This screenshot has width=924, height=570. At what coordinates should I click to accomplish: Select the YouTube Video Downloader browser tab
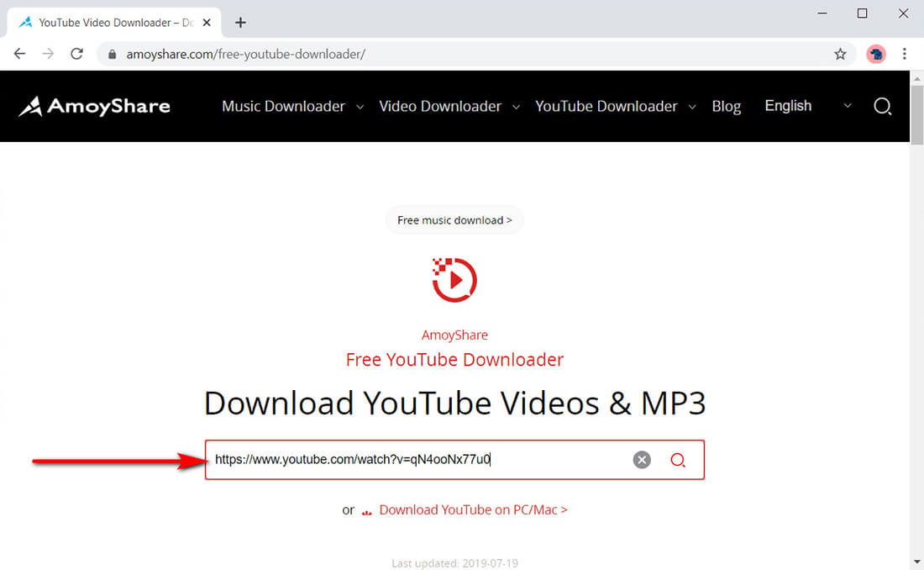(113, 23)
